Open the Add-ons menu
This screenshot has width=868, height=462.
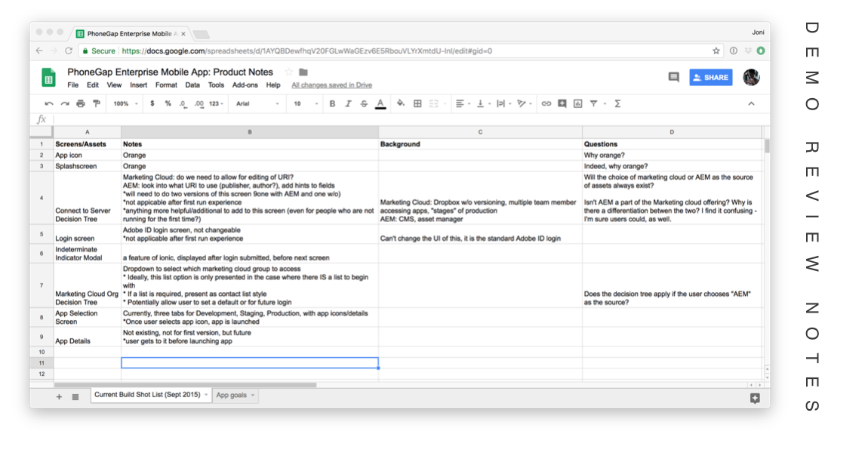pyautogui.click(x=245, y=85)
